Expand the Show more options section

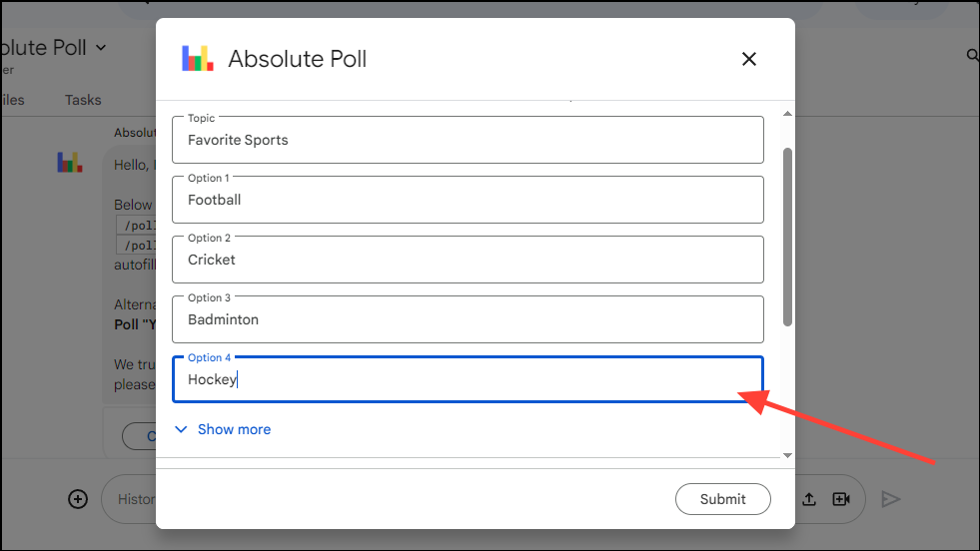pyautogui.click(x=223, y=429)
